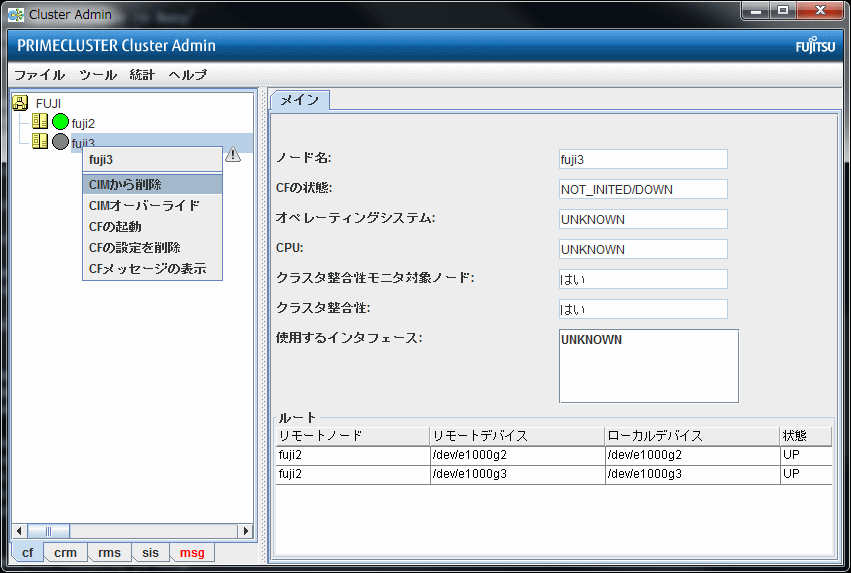Click the FUJI cluster root icon
Viewport: 851px width, 573px height.
point(20,103)
